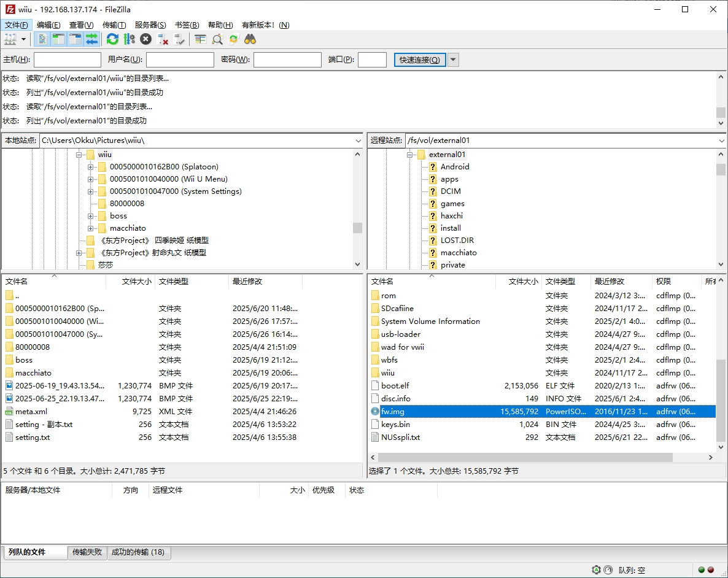Viewport: 728px width, 578px height.
Task: Open the directory listing filters icon
Action: point(200,39)
